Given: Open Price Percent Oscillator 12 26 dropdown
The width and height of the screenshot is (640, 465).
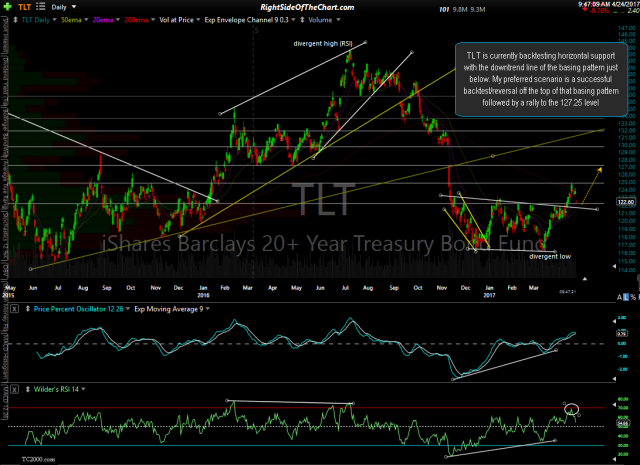Looking at the screenshot, I should [x=128, y=309].
